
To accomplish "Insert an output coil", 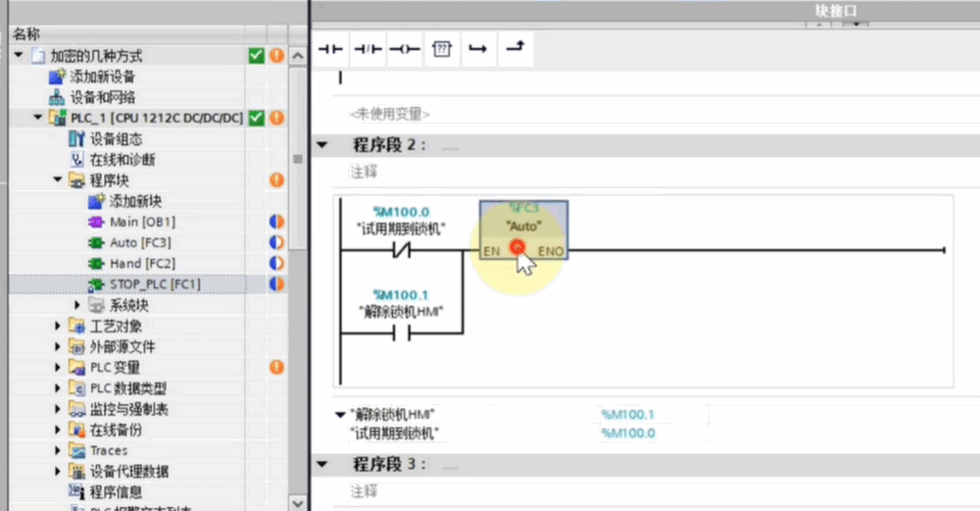I will (x=404, y=50).
